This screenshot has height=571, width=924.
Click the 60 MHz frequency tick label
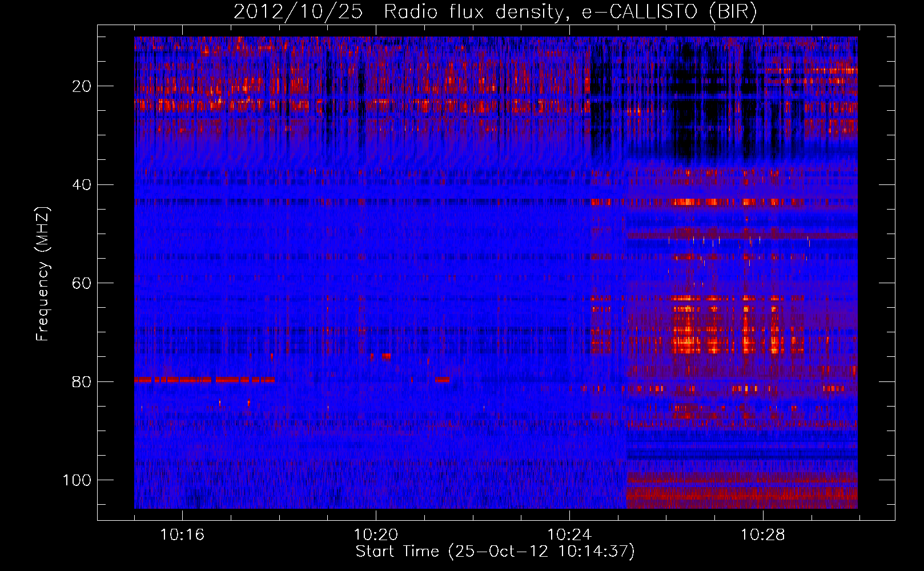(x=82, y=283)
